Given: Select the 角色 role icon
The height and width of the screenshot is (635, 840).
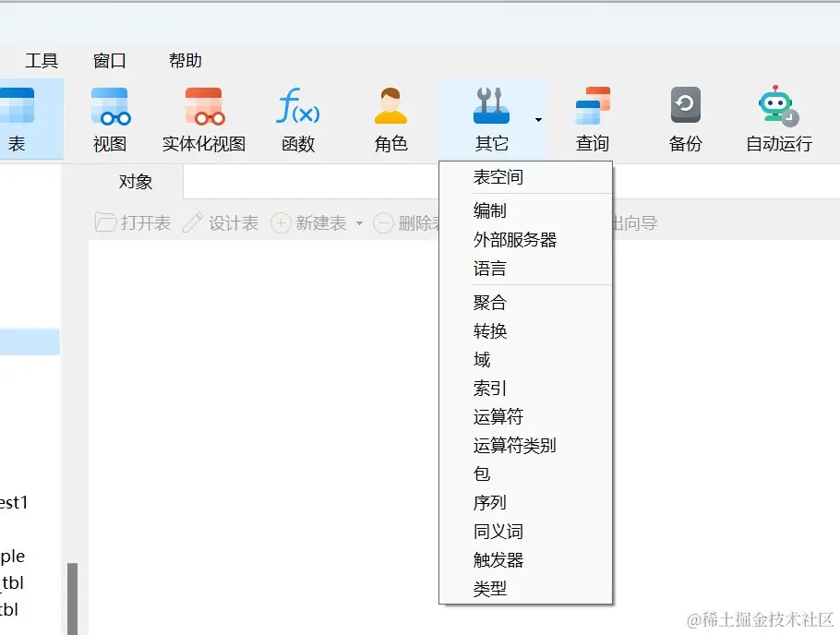Looking at the screenshot, I should pyautogui.click(x=391, y=106).
